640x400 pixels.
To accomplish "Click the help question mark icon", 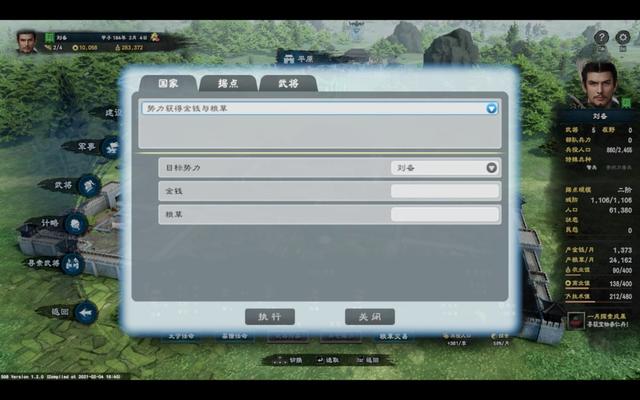I will [x=601, y=38].
